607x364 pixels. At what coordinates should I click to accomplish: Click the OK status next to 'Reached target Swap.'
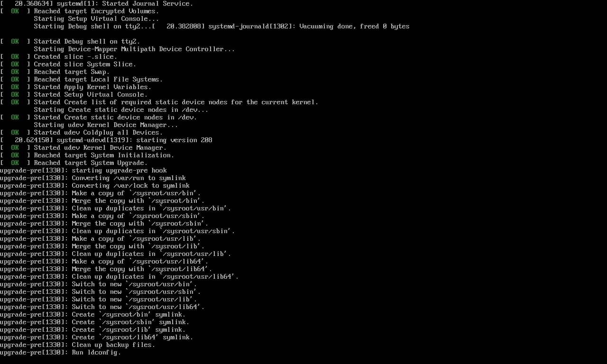tap(15, 72)
